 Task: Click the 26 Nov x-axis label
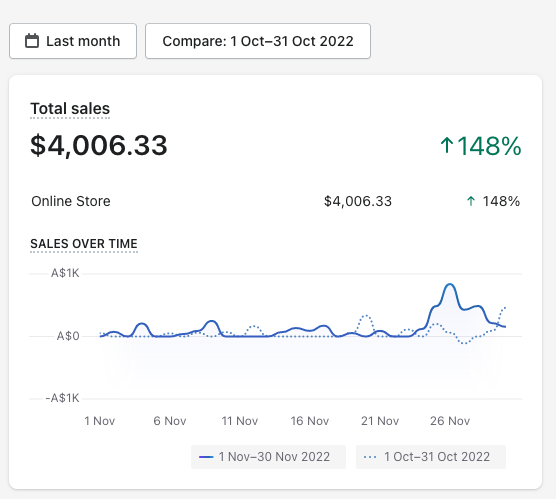450,421
